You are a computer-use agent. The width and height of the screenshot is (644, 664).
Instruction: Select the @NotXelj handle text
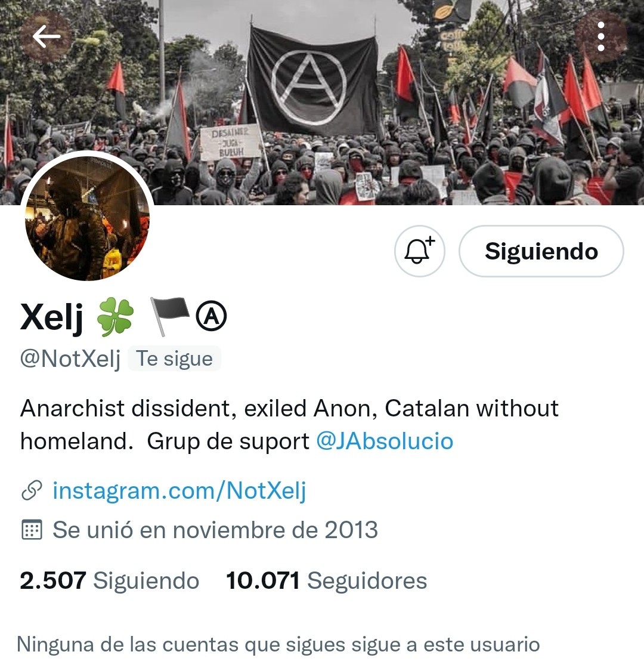(70, 359)
